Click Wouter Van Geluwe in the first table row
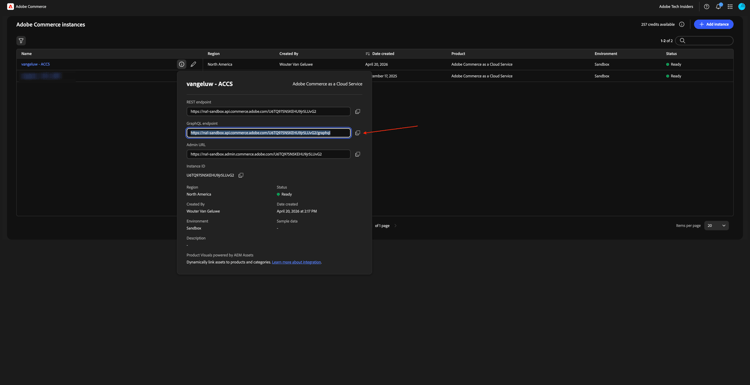 (296, 64)
